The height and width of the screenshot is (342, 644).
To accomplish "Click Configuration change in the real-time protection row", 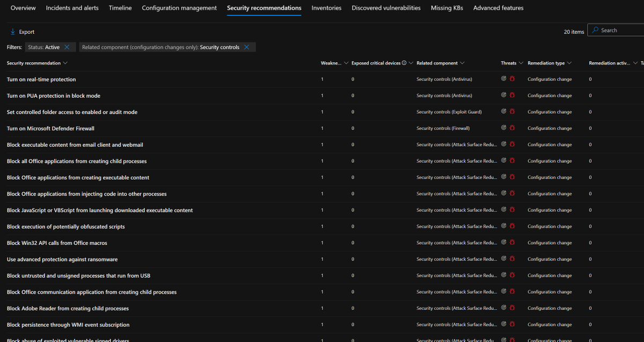I will 550,79.
